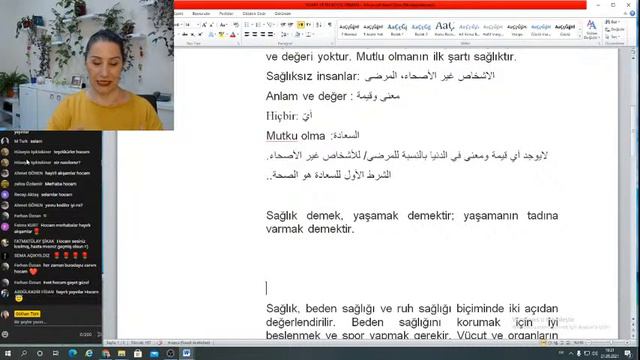
Task: Open File Explorer from taskbar
Action: [122, 353]
